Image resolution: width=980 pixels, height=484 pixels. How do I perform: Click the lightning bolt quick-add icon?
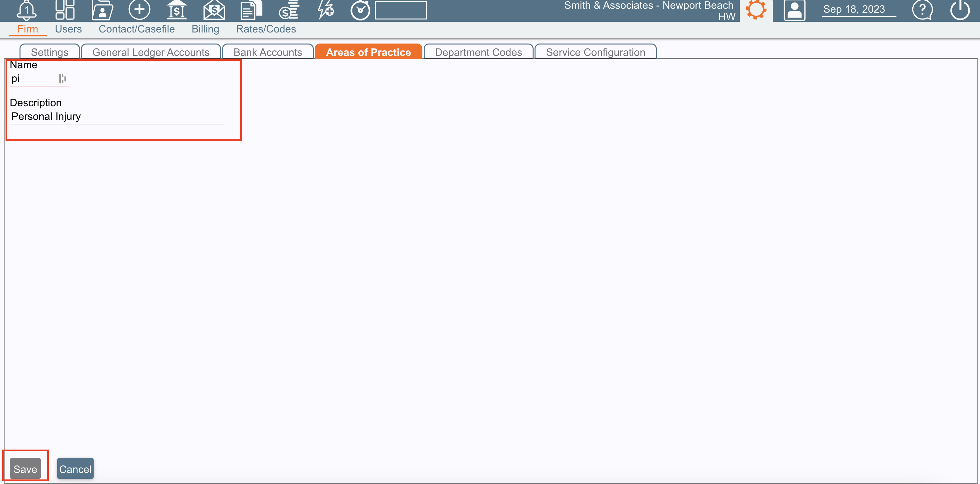tap(326, 9)
